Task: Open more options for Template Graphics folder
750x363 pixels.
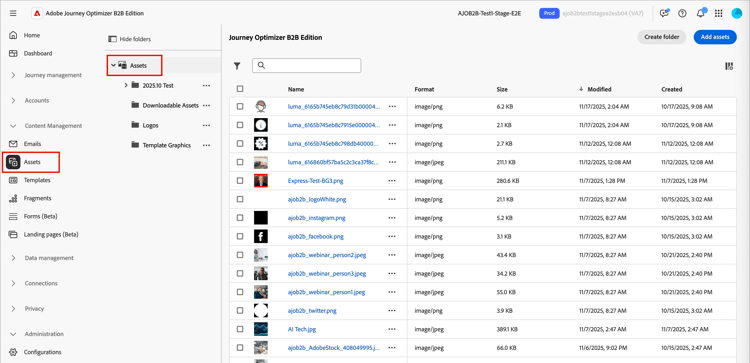Action: pos(206,145)
